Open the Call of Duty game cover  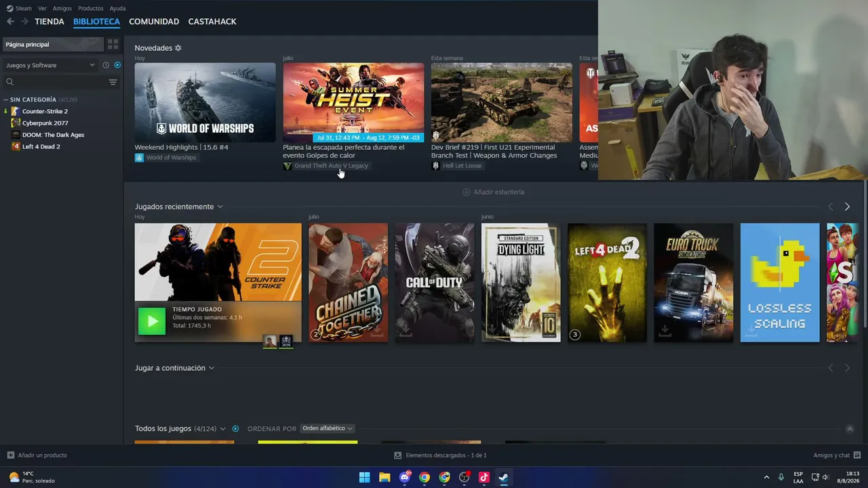pyautogui.click(x=435, y=283)
